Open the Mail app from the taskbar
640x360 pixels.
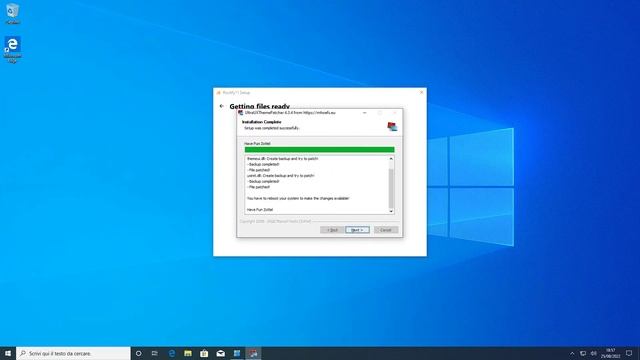220,353
